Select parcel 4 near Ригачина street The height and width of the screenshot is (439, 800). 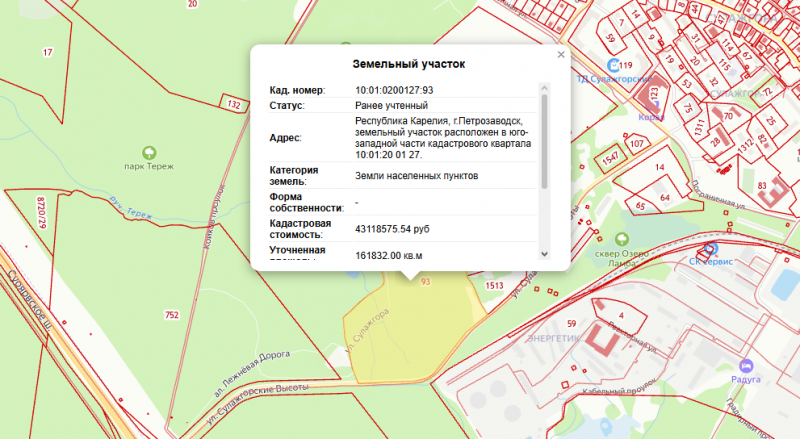[621, 315]
